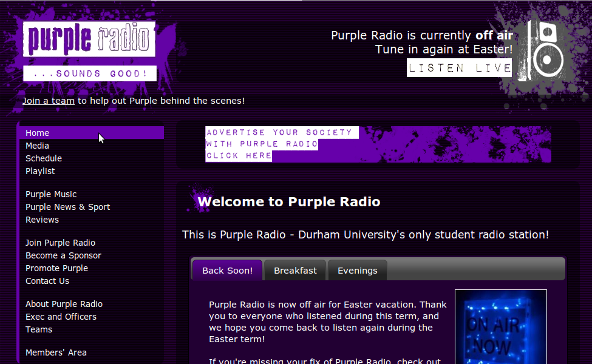Open the Media page from sidebar
Screen dimensions: 592x364
click(x=38, y=146)
